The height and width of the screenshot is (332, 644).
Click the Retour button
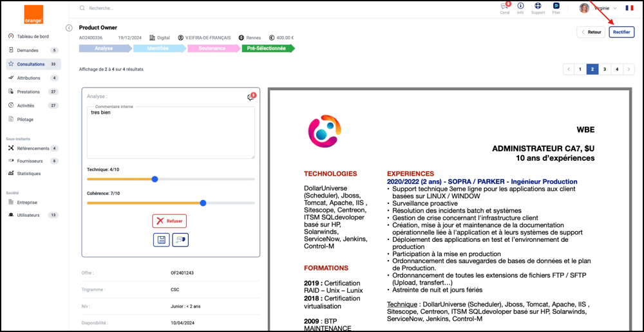(591, 32)
